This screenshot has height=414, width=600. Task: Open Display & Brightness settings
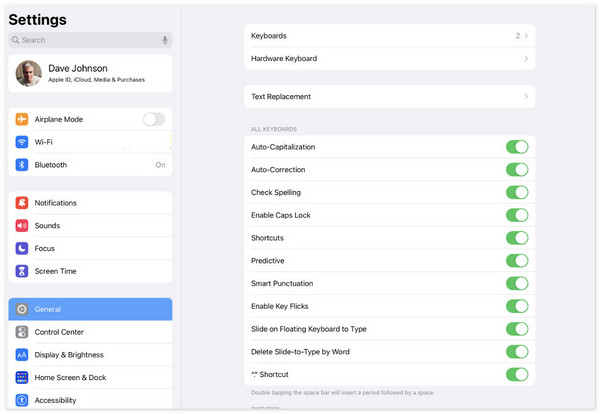[x=90, y=354]
